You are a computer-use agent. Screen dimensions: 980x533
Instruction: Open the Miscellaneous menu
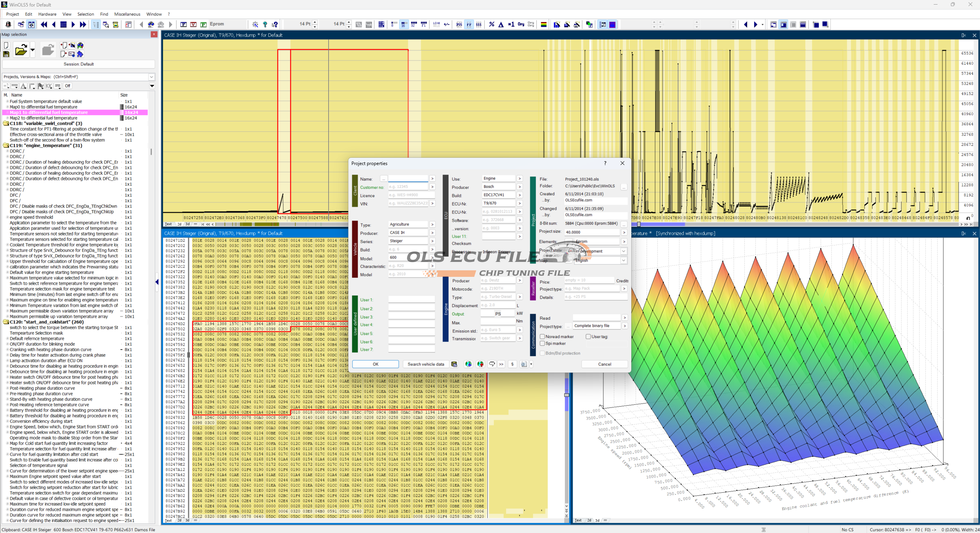(x=127, y=14)
